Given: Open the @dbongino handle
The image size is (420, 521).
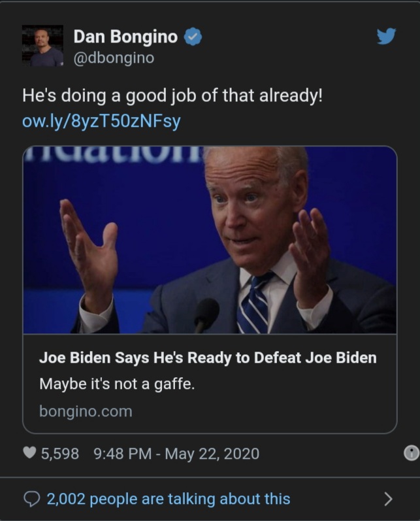Looking at the screenshot, I should coord(114,58).
